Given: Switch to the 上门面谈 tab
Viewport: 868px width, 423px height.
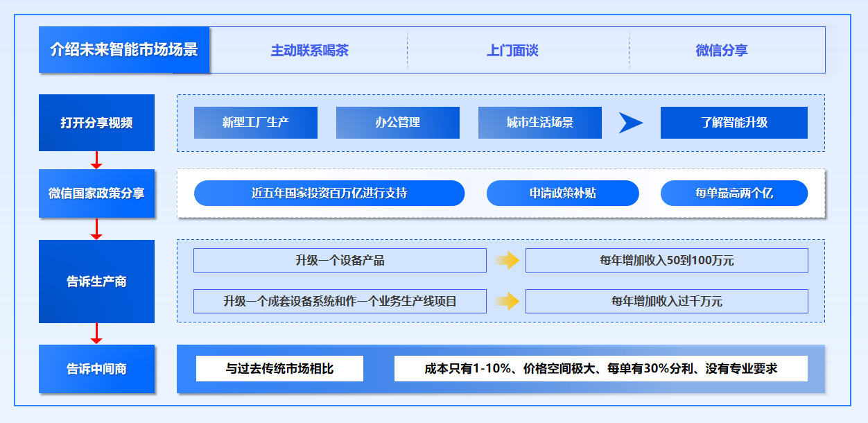Looking at the screenshot, I should click(512, 50).
